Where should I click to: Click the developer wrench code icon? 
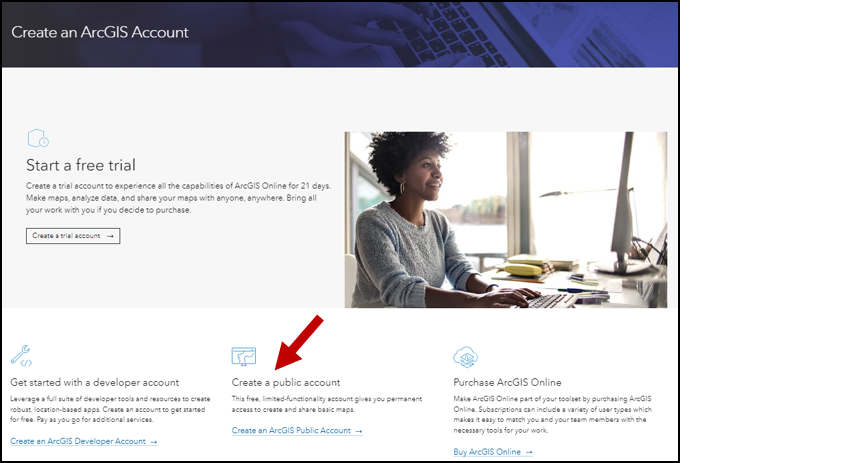(x=21, y=356)
